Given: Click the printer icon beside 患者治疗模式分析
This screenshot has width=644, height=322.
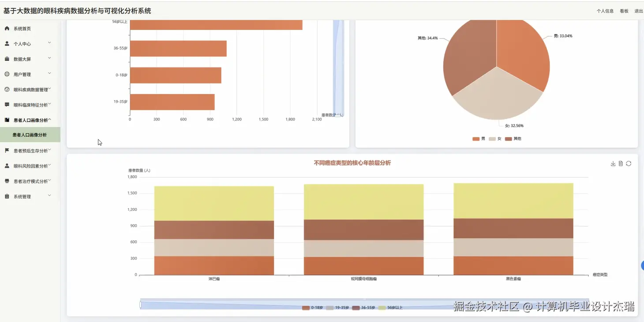Looking at the screenshot, I should (x=7, y=181).
